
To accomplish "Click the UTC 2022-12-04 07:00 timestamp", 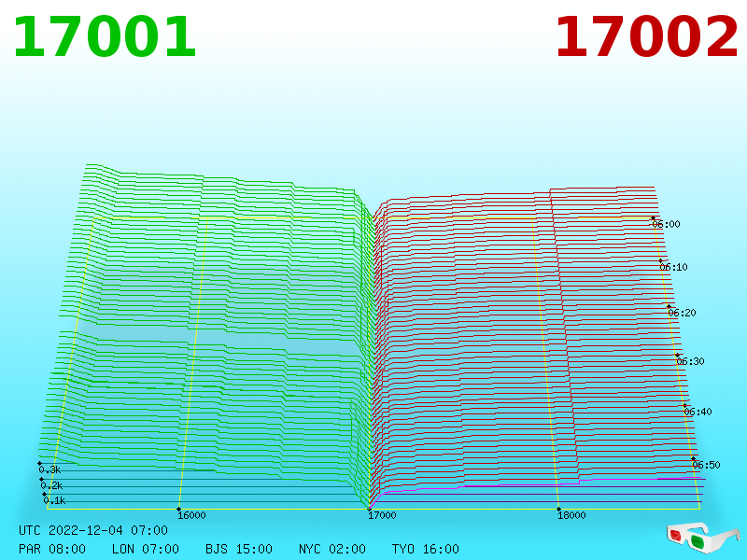I will [x=93, y=530].
